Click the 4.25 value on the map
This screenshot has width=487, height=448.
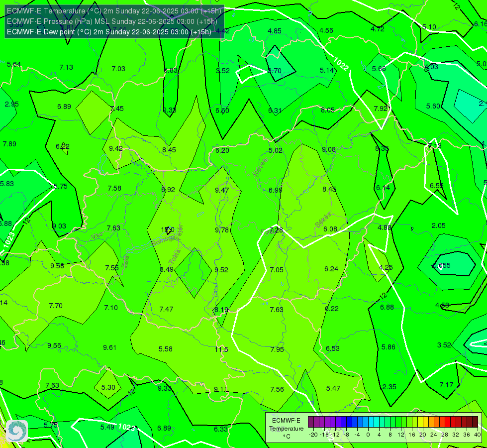pyautogui.click(x=386, y=267)
